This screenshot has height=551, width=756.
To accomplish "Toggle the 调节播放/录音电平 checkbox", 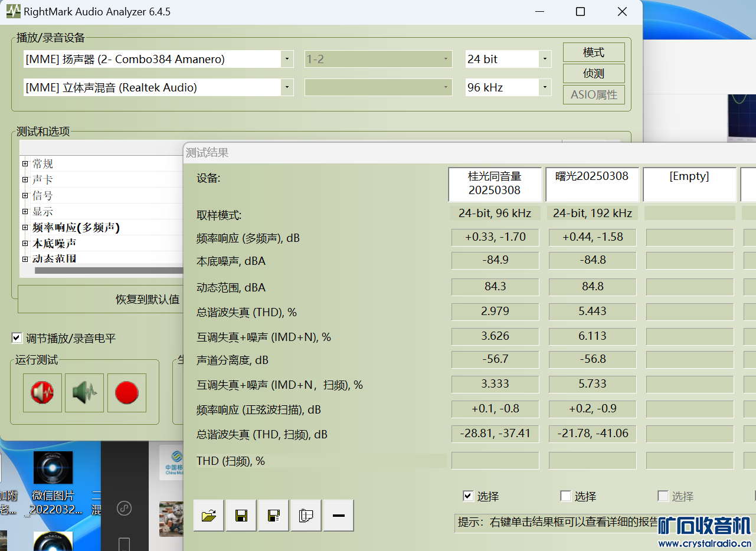I will pos(17,338).
